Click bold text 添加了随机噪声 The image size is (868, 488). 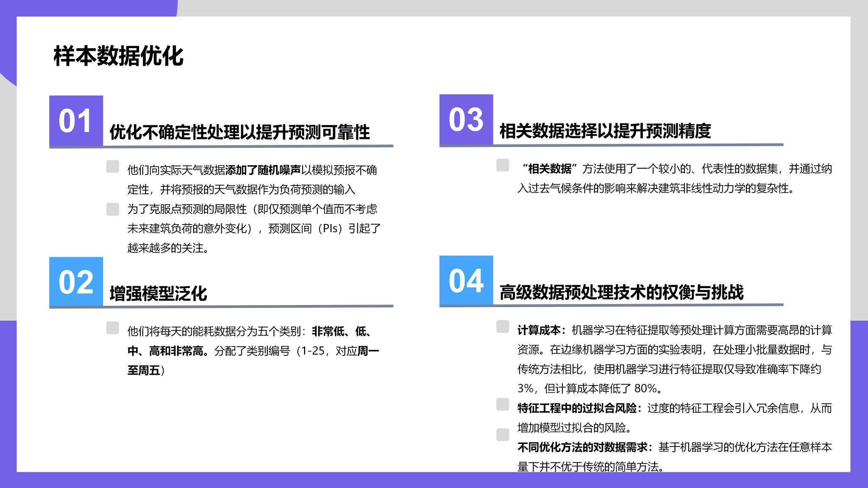tap(263, 170)
